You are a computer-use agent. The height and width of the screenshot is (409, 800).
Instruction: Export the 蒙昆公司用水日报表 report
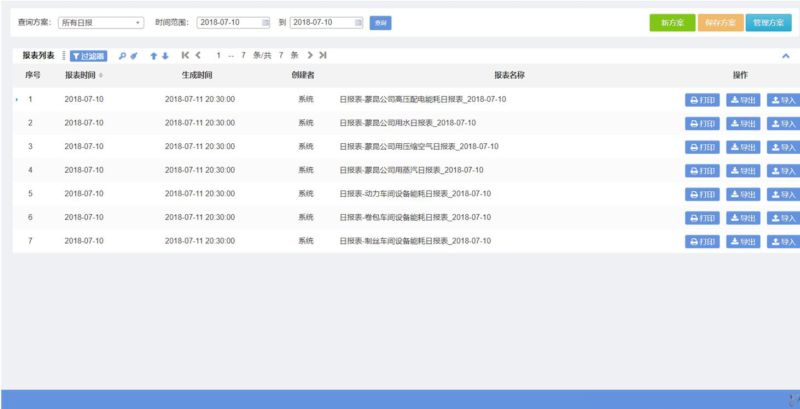coord(742,123)
